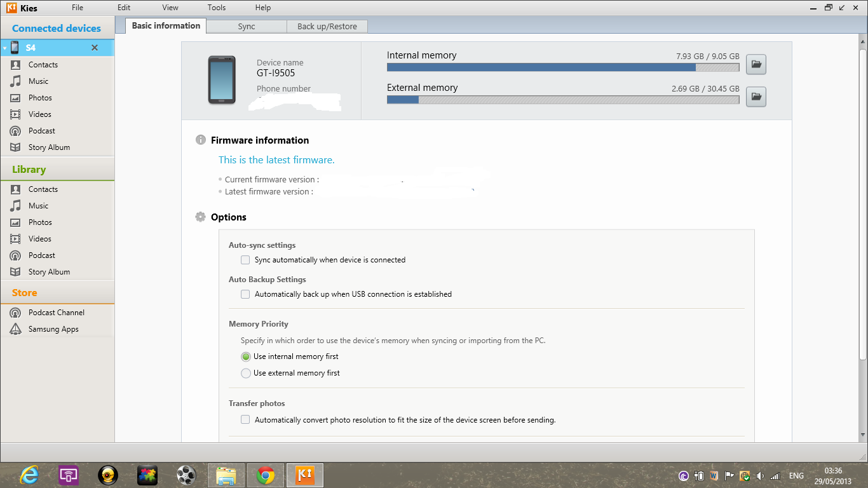Viewport: 868px width, 488px height.
Task: Disconnect the S4 device with X
Action: 95,48
